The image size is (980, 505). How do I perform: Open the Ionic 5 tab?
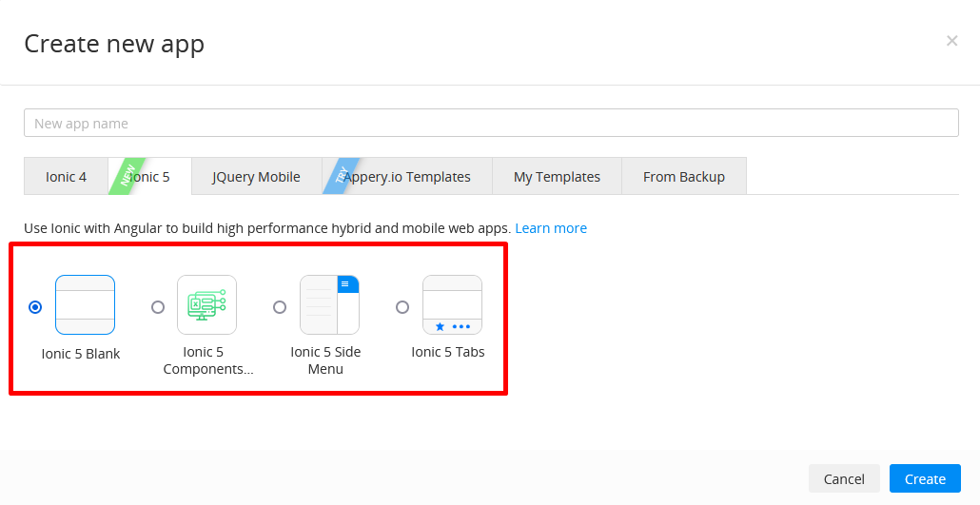[150, 177]
